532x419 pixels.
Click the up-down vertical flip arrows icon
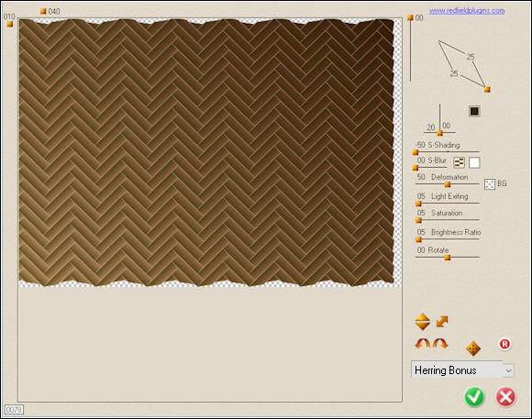[423, 322]
